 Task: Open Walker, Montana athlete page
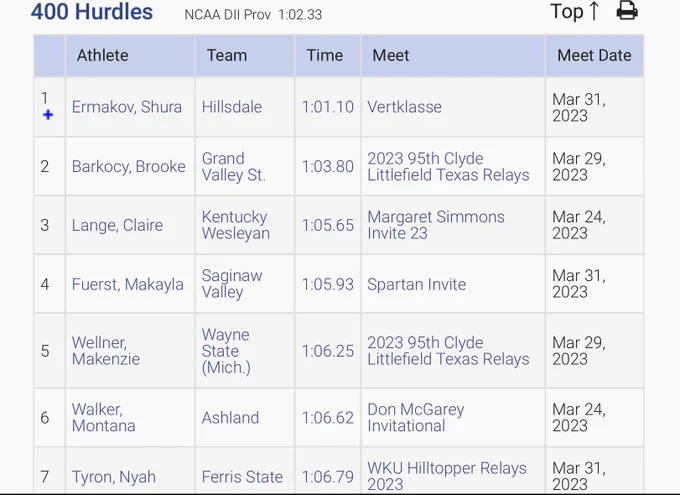[x=104, y=418]
